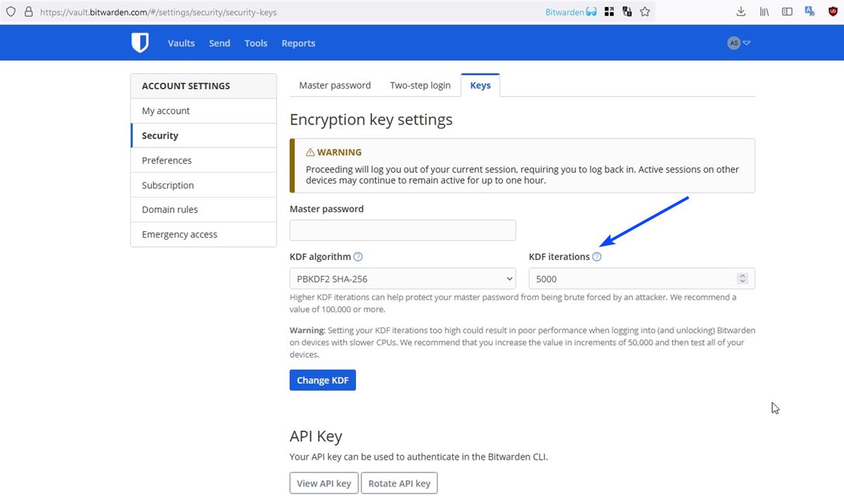
Task: Click the Bitwarden shield logo
Action: pyautogui.click(x=140, y=43)
